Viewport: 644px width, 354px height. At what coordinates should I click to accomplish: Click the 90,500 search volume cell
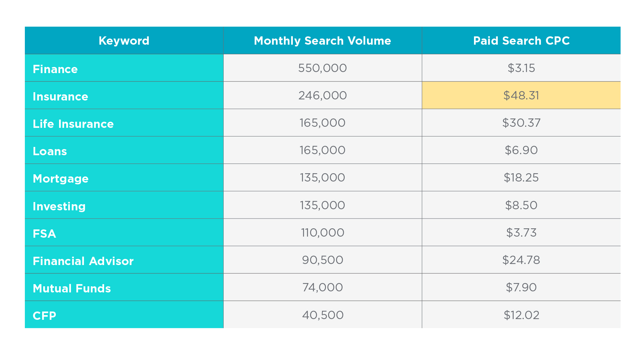[x=322, y=260]
